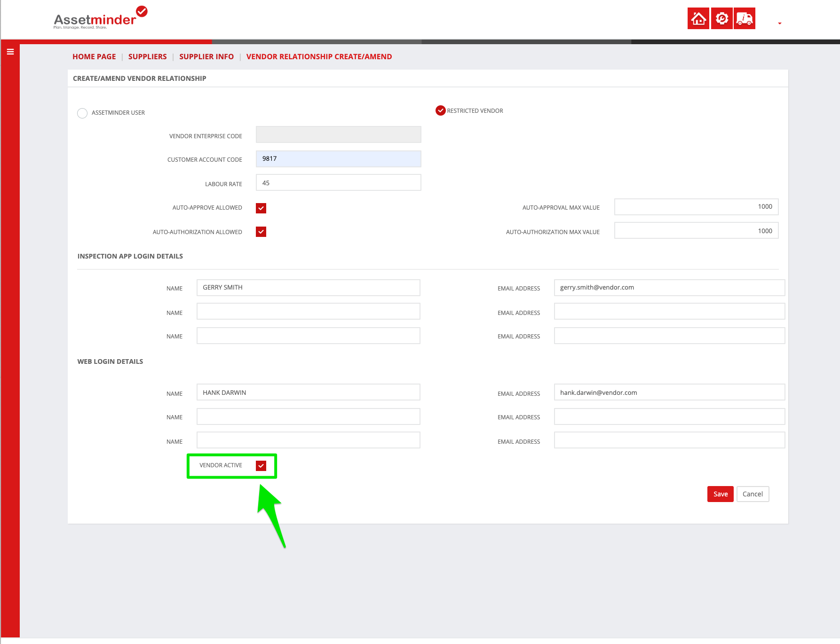The width and height of the screenshot is (840, 644).
Task: Click CREATE/AMEND VENDOR RELATIONSHIP heading
Action: point(140,79)
